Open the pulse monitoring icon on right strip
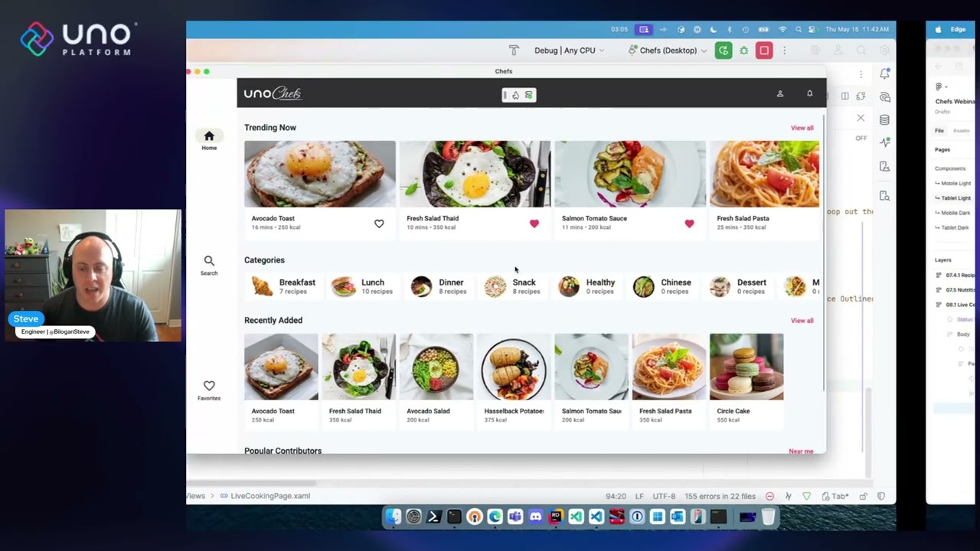Viewport: 980px width, 551px height. tap(884, 142)
